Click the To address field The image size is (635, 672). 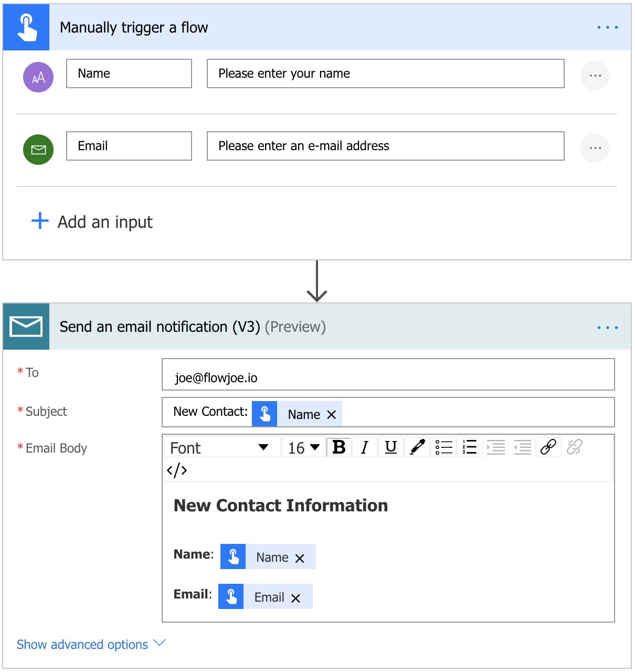click(388, 375)
